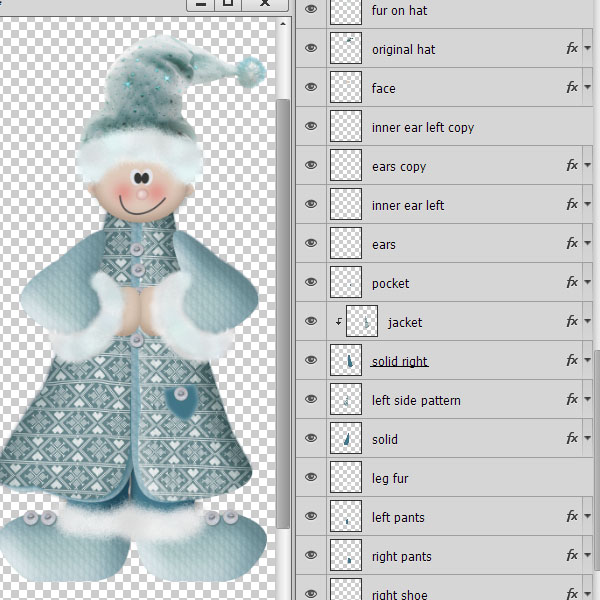The width and height of the screenshot is (600, 600).
Task: Minimize the document window
Action: [201, 4]
